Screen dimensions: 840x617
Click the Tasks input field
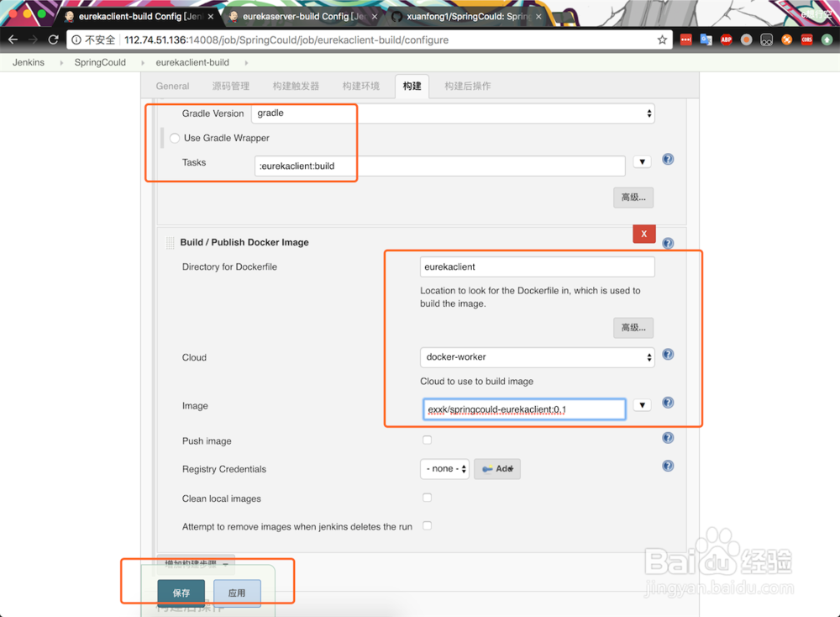tap(440, 166)
